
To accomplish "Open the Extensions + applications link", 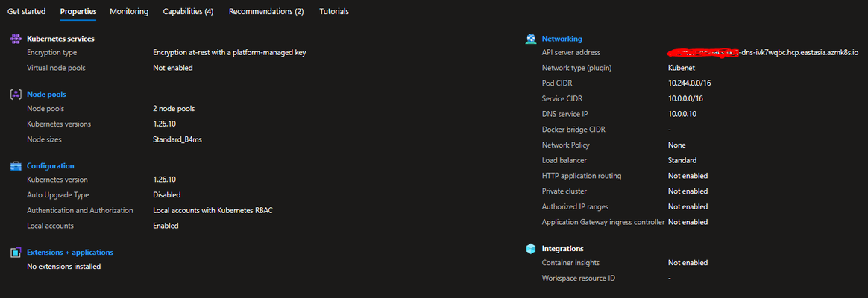I will coord(70,252).
